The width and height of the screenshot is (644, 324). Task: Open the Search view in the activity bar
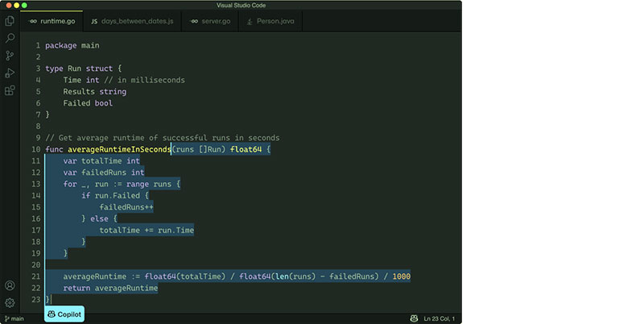tap(10, 38)
